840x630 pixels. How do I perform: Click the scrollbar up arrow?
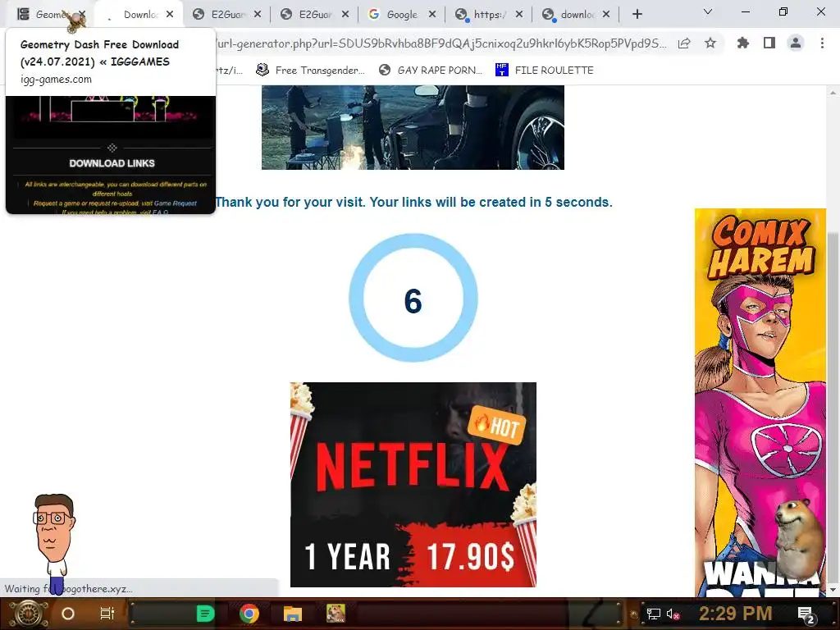[x=832, y=93]
